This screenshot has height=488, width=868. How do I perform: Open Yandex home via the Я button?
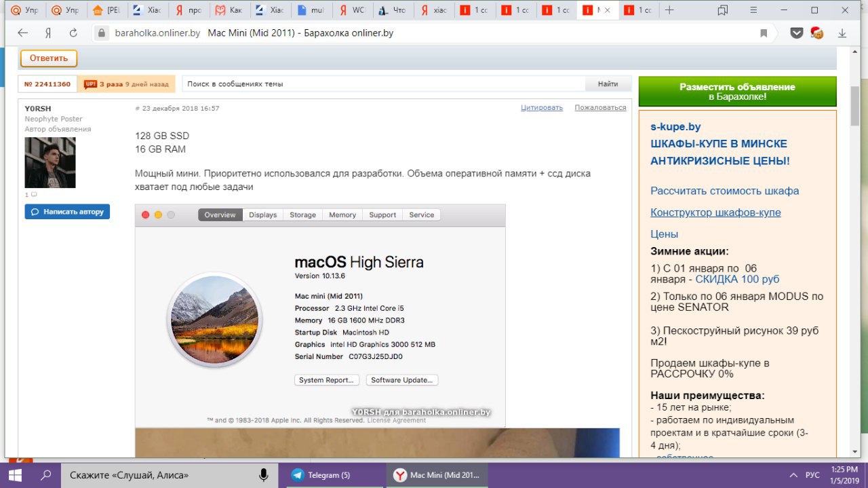coord(48,33)
